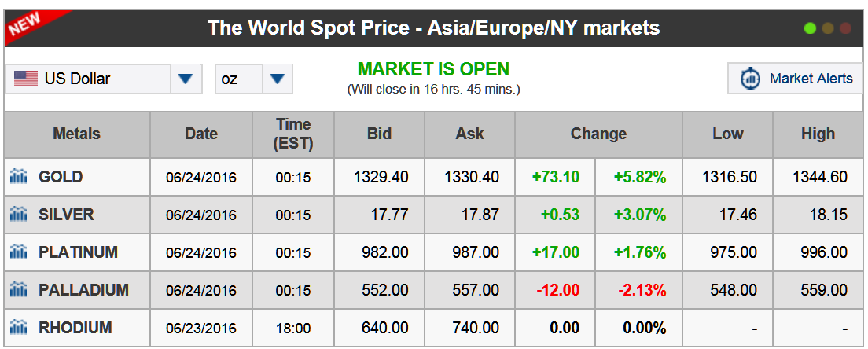Open the PALLADIUM chart icon
The image size is (868, 349).
pyautogui.click(x=18, y=290)
